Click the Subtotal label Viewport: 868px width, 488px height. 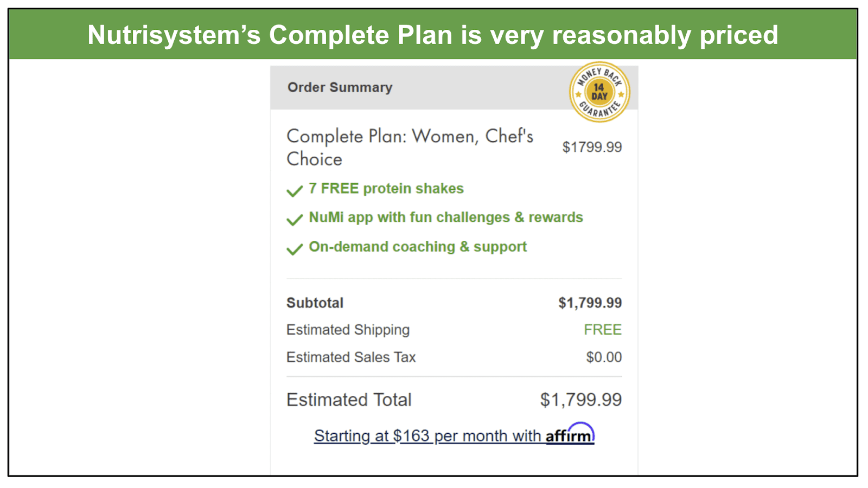pos(315,303)
